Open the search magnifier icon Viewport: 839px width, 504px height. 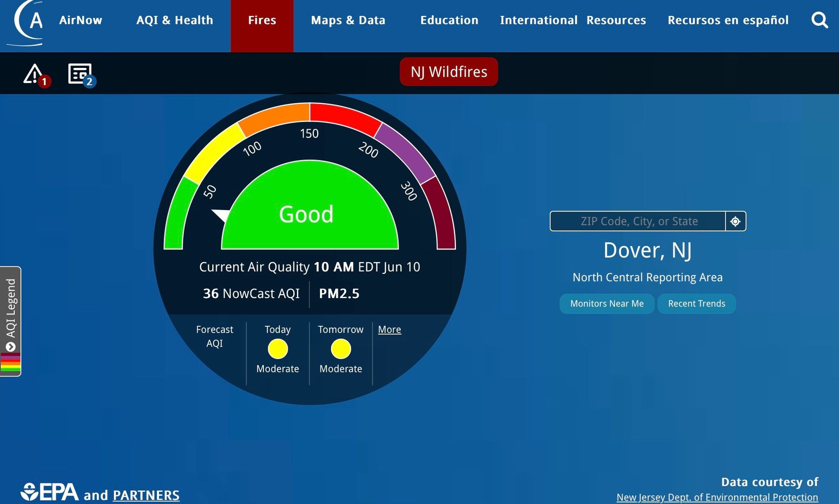[819, 20]
